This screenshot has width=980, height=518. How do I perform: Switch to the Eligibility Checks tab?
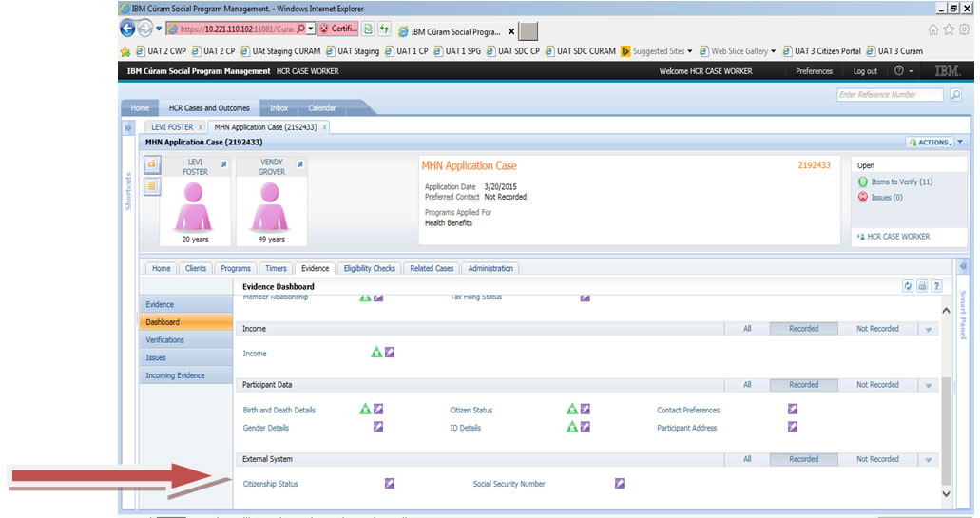pyautogui.click(x=370, y=268)
